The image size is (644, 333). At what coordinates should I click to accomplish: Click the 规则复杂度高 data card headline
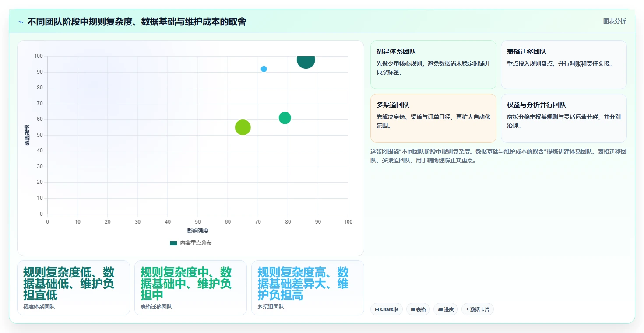(303, 284)
